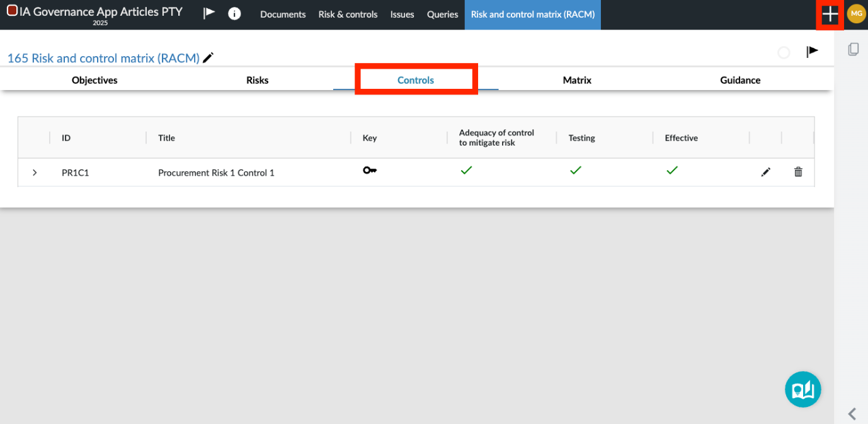
Task: Click the black flag icon beside the RACM title
Action: pyautogui.click(x=813, y=52)
